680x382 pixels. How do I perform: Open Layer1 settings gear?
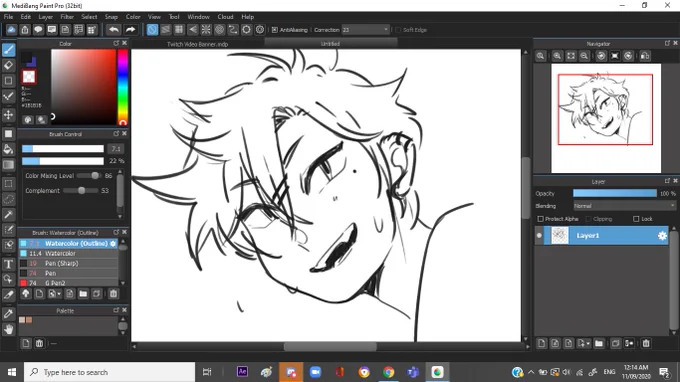pyautogui.click(x=662, y=235)
